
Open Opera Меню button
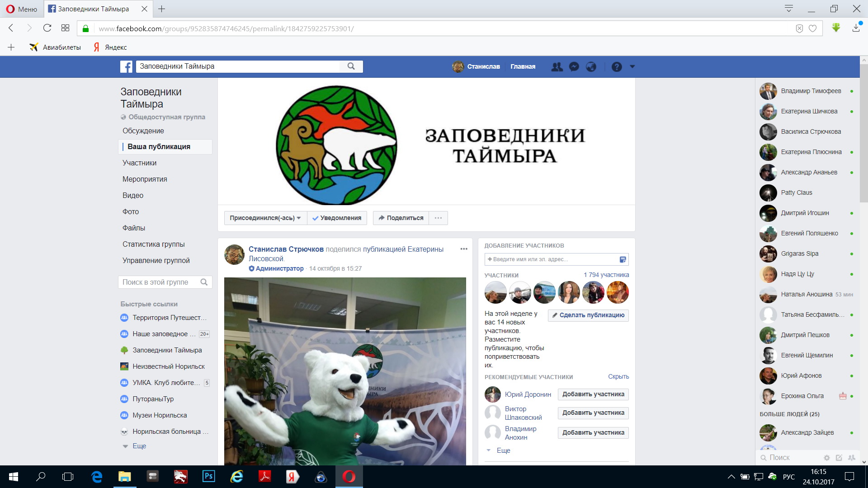click(21, 9)
